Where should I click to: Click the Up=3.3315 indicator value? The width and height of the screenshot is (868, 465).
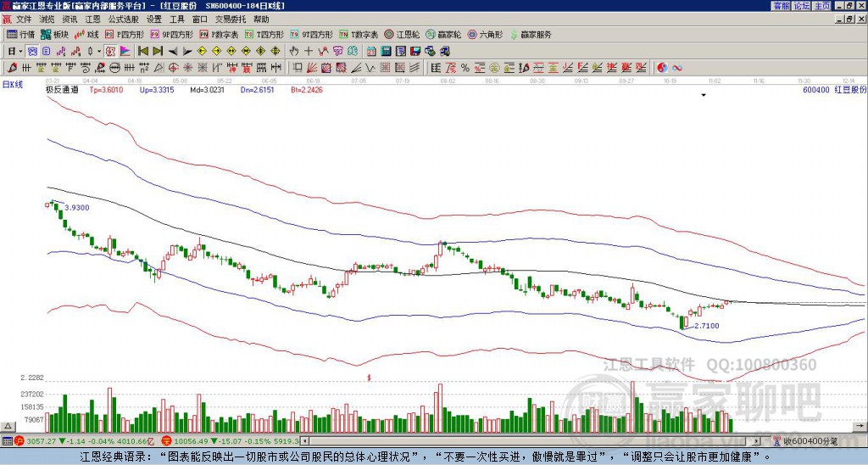click(157, 90)
